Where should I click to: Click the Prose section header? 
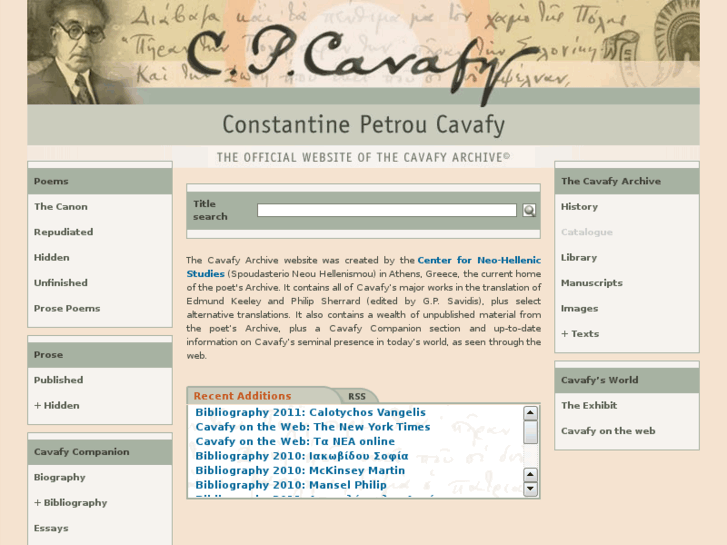click(100, 355)
